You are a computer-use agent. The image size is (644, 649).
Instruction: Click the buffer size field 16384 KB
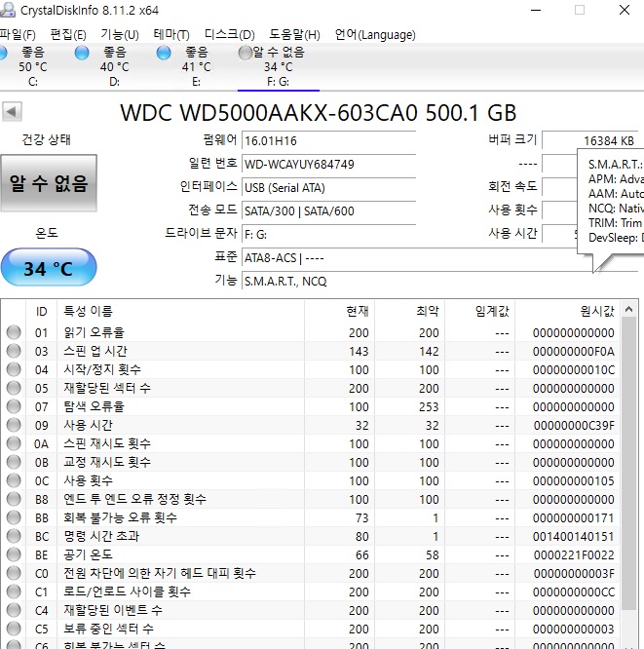(589, 140)
